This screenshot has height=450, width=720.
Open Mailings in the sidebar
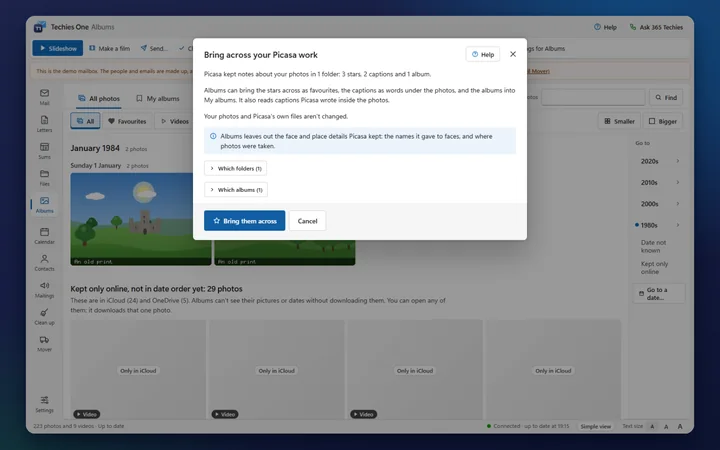click(45, 290)
